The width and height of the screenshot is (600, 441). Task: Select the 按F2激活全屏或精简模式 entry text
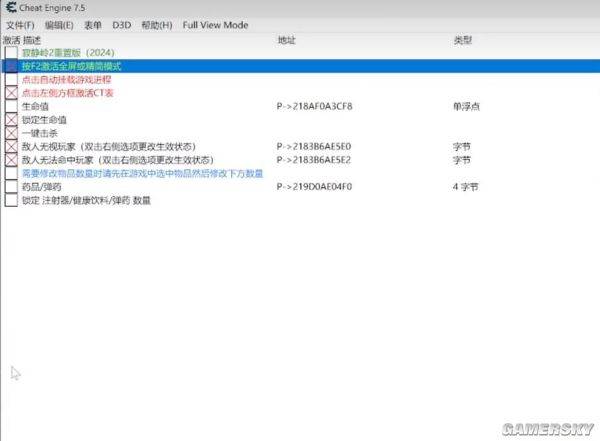tap(72, 66)
